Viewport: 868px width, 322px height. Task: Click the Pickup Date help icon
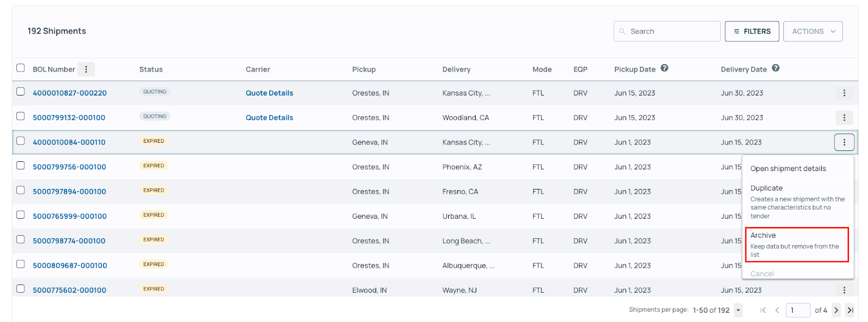(x=664, y=68)
